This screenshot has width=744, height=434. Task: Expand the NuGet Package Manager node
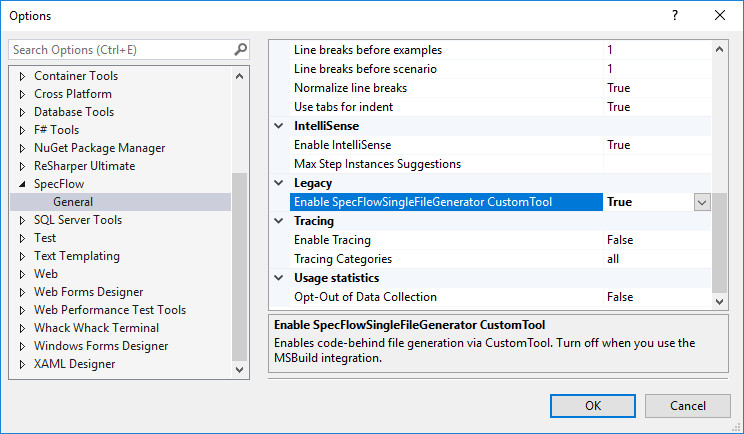[22, 148]
